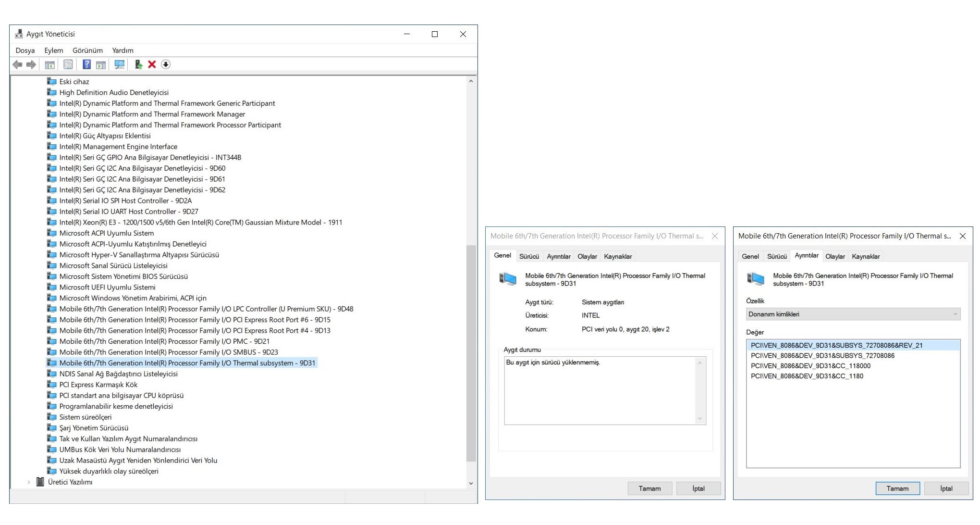Click İptal button in the Genel dialog

698,488
